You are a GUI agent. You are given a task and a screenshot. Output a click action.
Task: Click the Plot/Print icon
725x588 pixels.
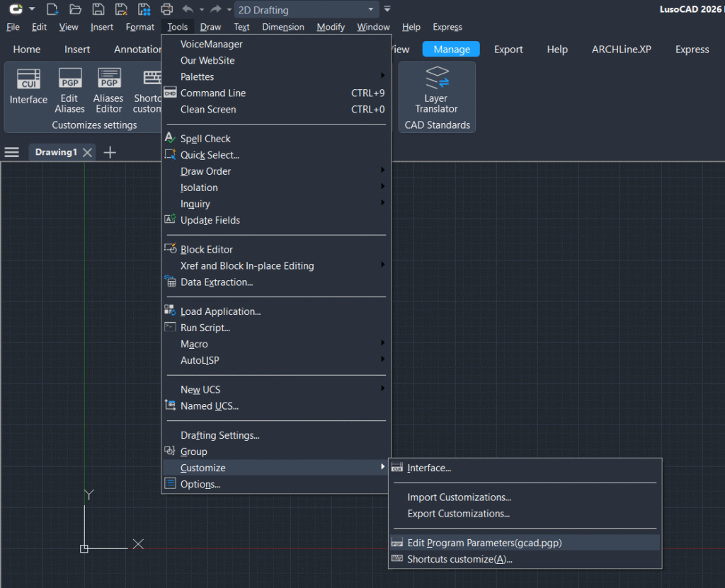pos(166,9)
